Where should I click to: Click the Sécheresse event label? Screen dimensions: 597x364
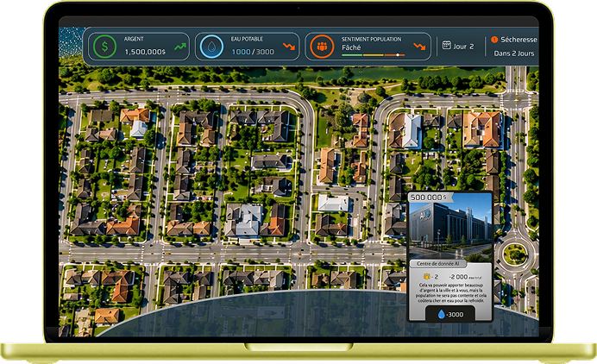tap(518, 40)
